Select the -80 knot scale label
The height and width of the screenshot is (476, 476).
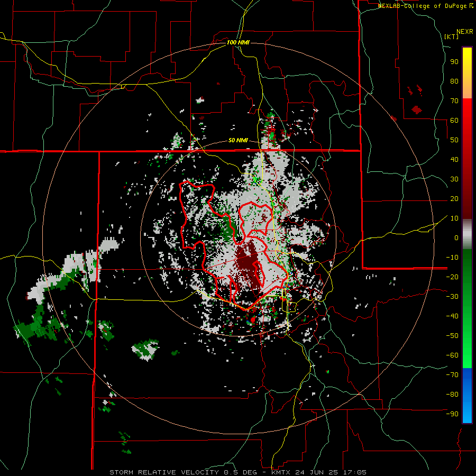(x=452, y=395)
